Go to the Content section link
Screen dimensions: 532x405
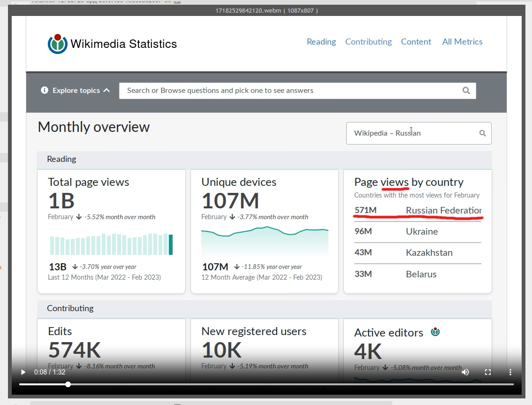pos(416,42)
